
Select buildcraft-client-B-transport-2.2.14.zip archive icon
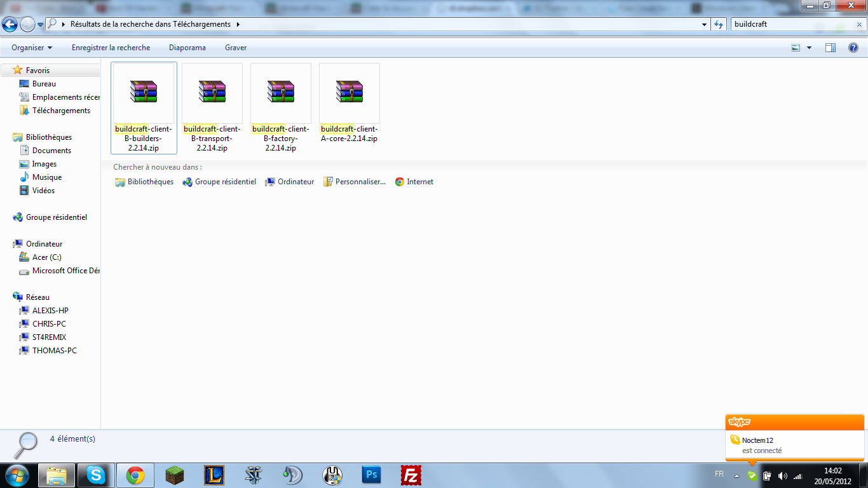pos(212,91)
